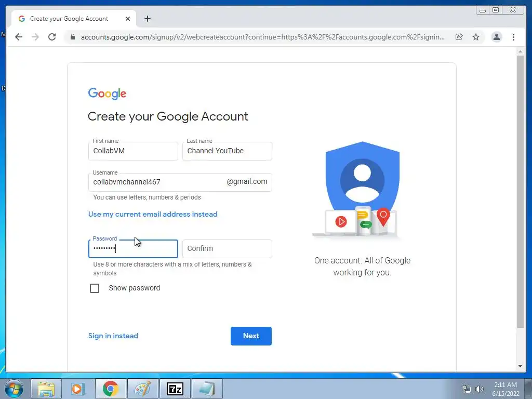Close the Chrome window

point(514,10)
